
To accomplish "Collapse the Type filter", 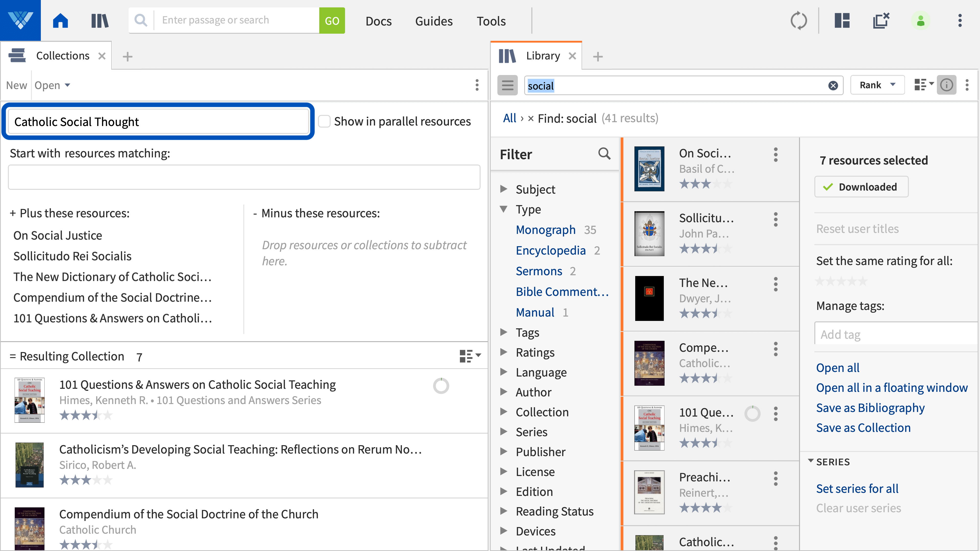I will (504, 209).
